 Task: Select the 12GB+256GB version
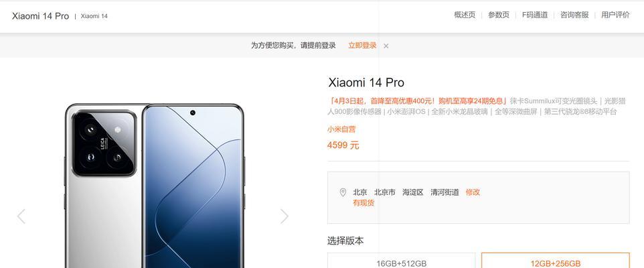pos(555,261)
